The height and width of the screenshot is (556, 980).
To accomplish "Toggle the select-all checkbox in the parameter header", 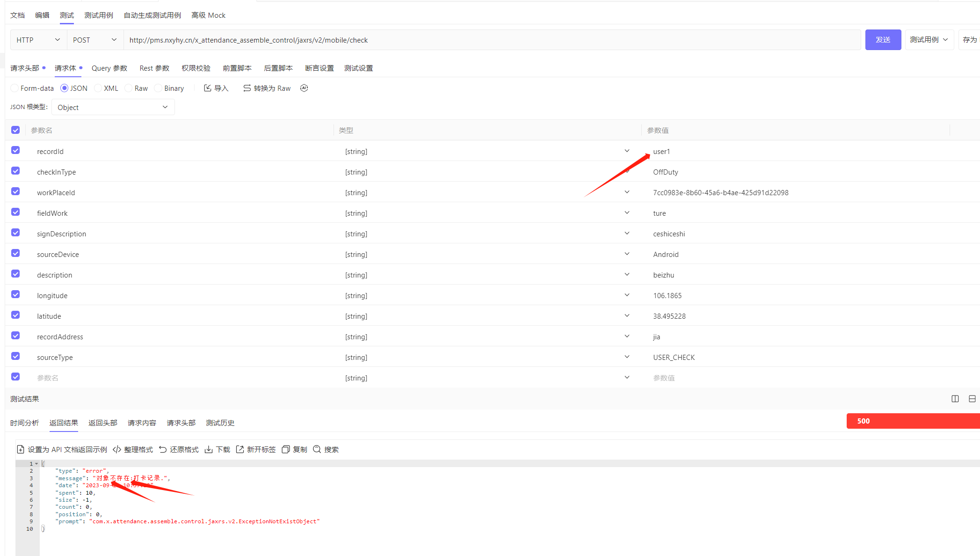I will [15, 130].
